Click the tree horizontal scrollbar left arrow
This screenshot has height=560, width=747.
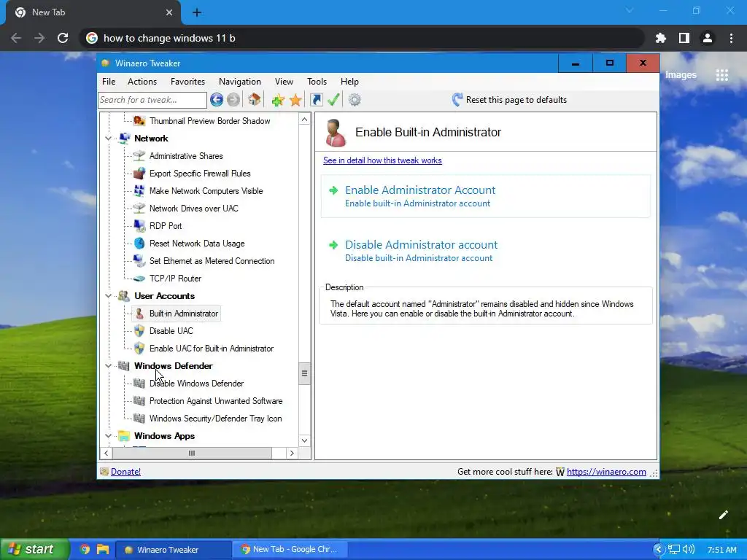click(107, 454)
